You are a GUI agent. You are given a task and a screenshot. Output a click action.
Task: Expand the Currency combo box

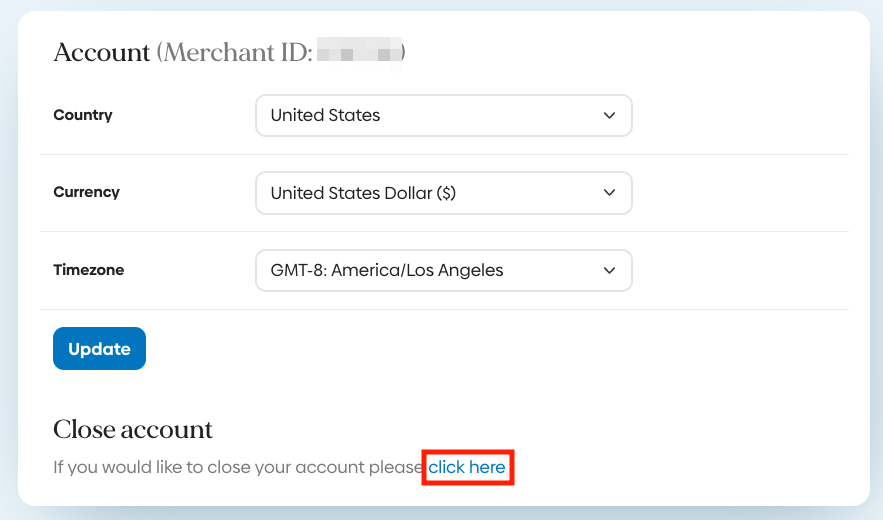pos(443,193)
